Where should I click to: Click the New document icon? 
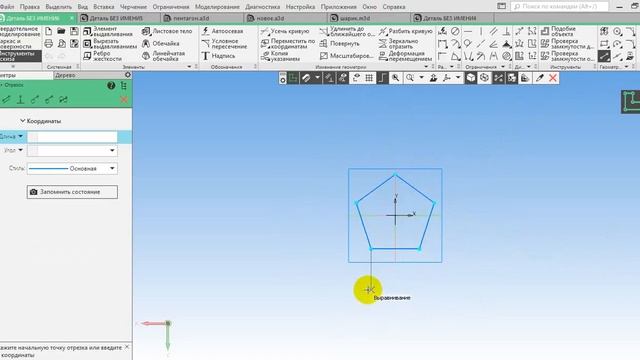click(49, 31)
